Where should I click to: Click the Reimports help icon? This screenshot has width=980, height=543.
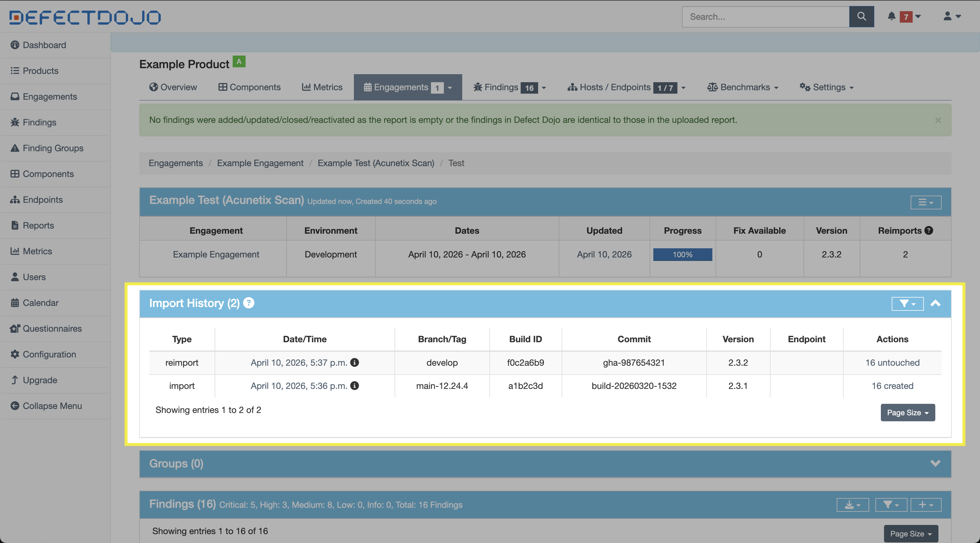(x=929, y=231)
